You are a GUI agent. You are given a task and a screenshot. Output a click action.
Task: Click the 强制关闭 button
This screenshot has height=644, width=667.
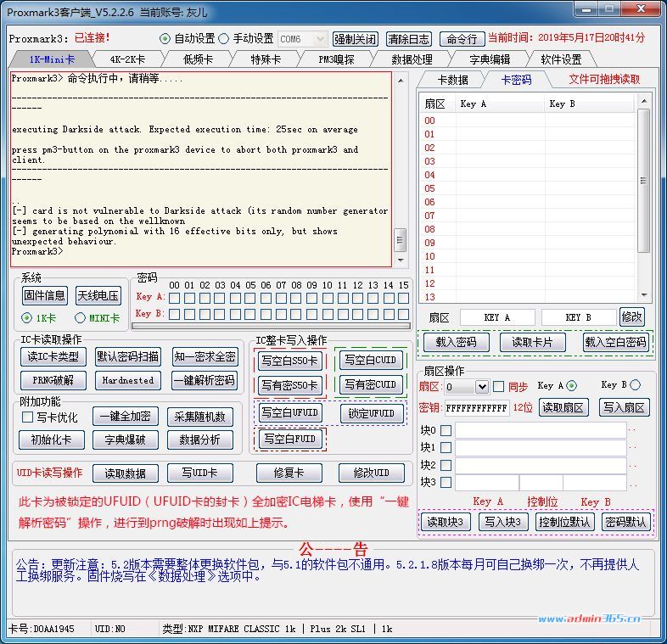click(356, 39)
